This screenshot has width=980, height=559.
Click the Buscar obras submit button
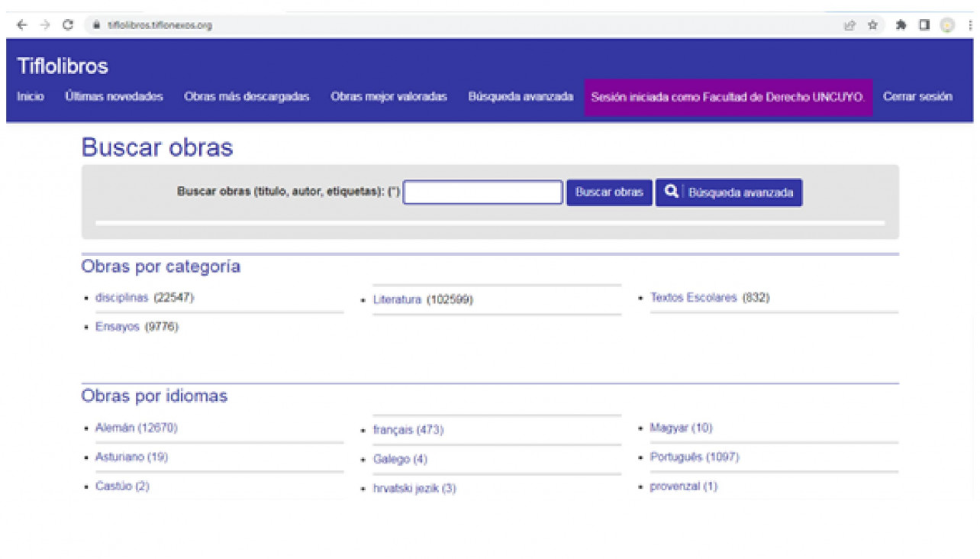pyautogui.click(x=609, y=192)
